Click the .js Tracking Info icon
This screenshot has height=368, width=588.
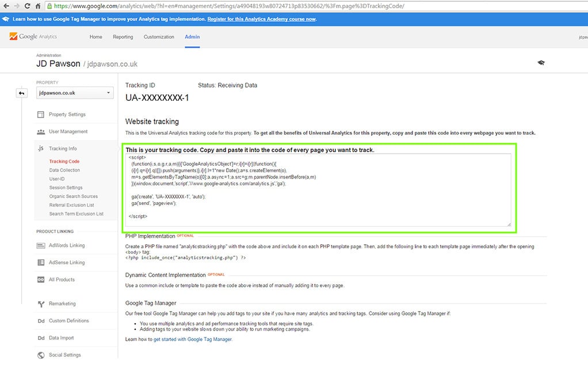[x=40, y=149]
